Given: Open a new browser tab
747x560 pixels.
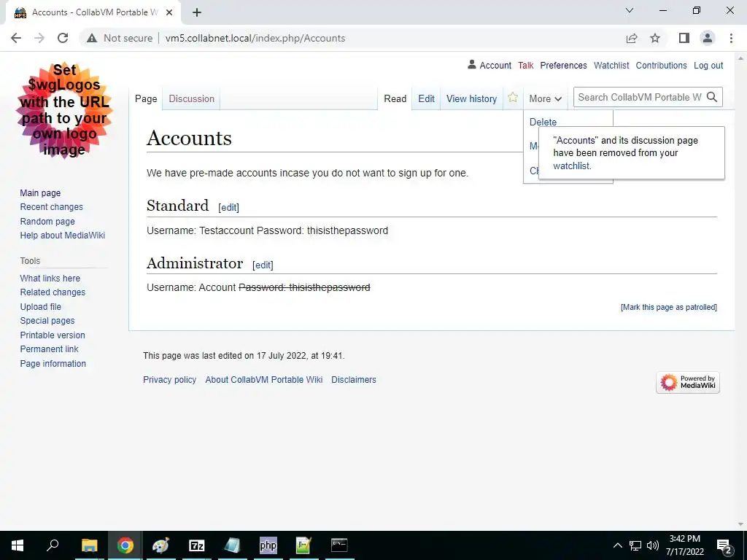Looking at the screenshot, I should (197, 12).
